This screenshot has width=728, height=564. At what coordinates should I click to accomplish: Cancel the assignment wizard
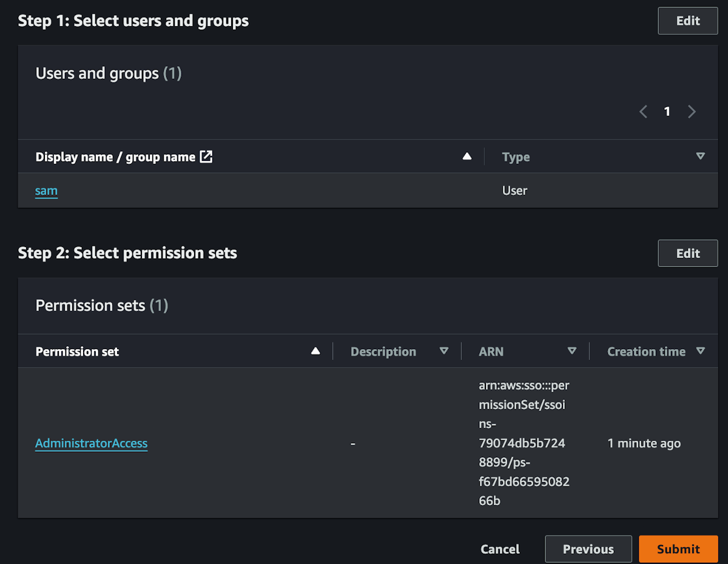coord(500,549)
